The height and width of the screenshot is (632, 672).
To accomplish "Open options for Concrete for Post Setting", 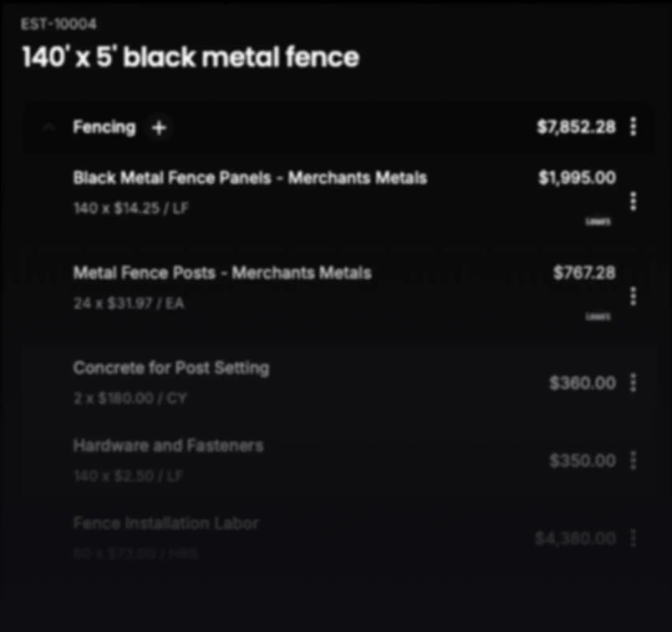I will pyautogui.click(x=633, y=382).
